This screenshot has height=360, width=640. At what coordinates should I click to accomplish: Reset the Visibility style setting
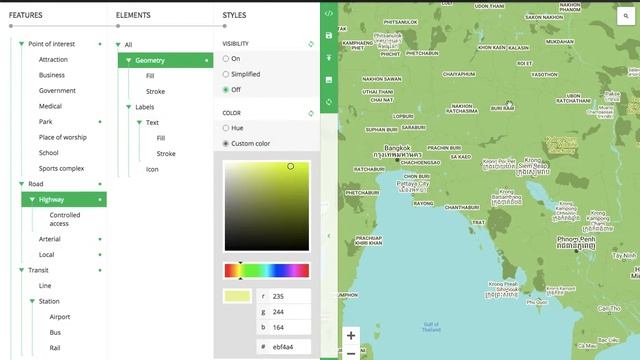point(311,44)
